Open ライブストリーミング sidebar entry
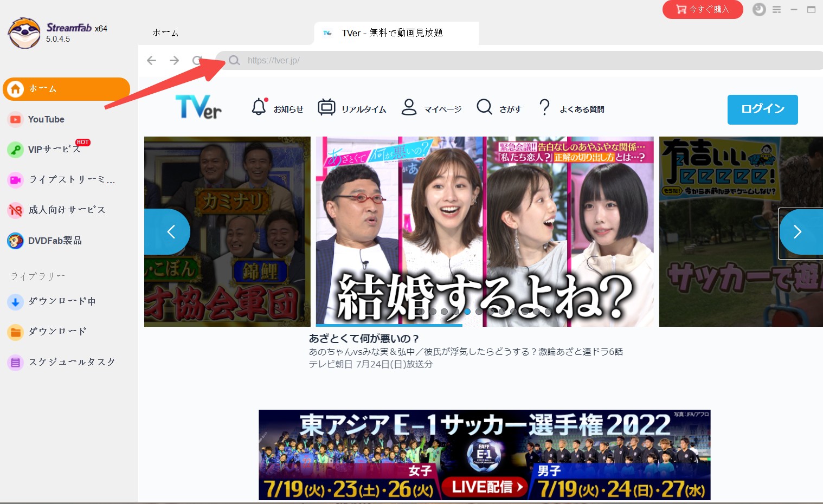 [72, 179]
